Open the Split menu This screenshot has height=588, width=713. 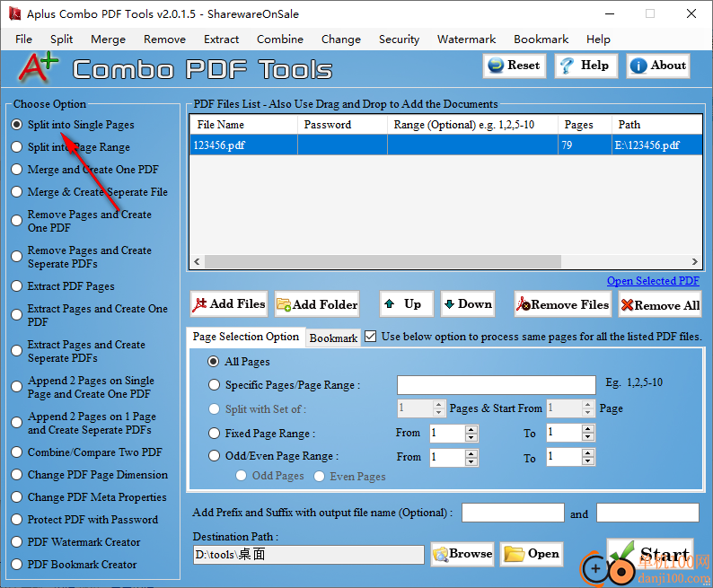[x=61, y=39]
